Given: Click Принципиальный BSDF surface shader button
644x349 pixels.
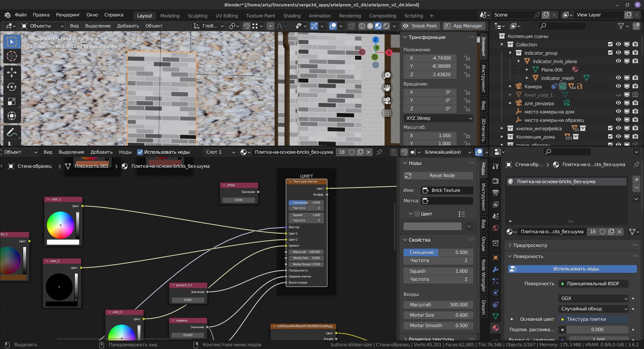Looking at the screenshot, I should (x=593, y=284).
